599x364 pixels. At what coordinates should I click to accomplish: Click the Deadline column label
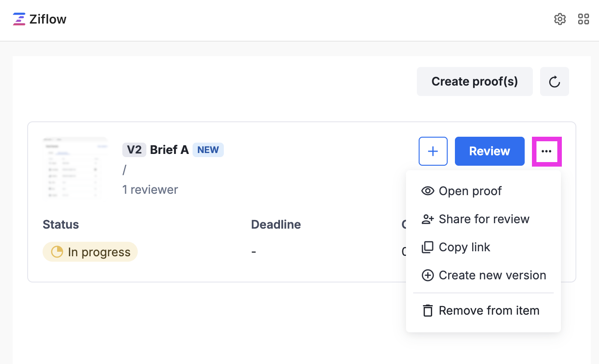pyautogui.click(x=276, y=225)
